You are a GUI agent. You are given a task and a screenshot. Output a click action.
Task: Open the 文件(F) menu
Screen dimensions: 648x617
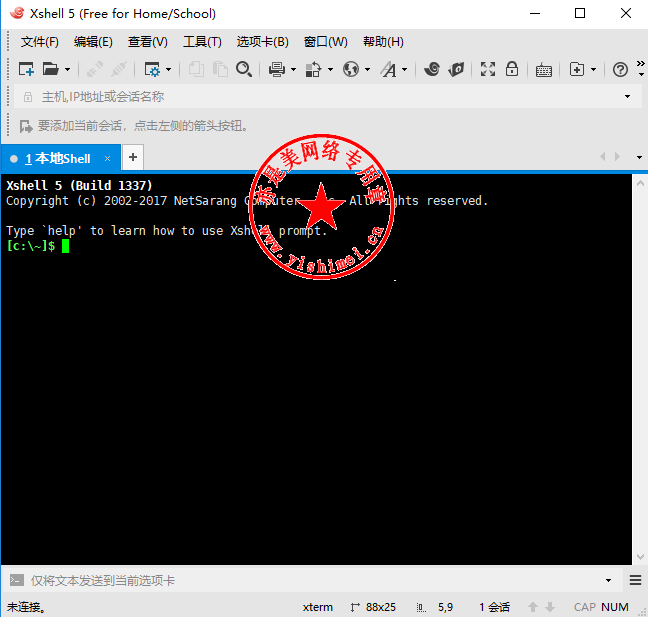click(x=40, y=42)
